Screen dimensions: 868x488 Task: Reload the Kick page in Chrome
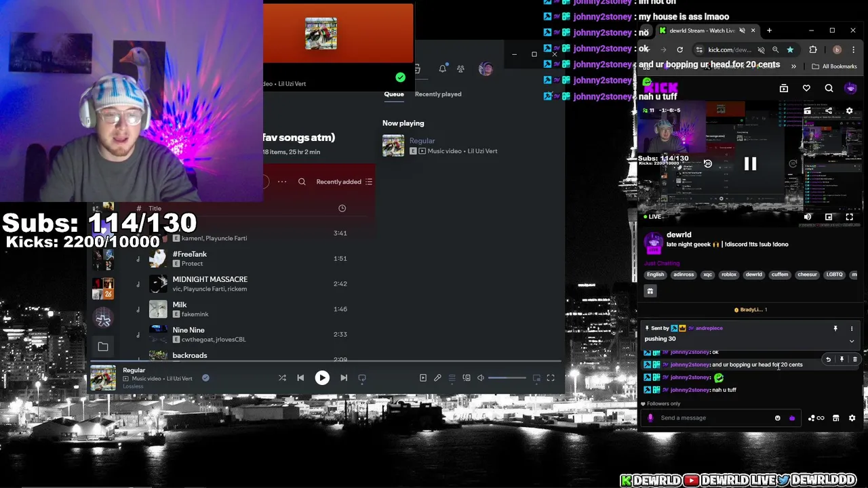click(679, 49)
